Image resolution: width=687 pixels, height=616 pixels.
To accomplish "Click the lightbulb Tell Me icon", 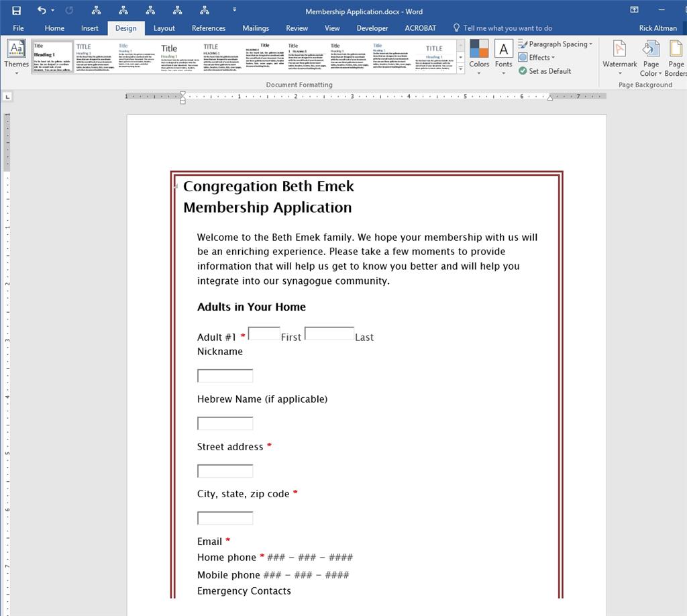I will [x=456, y=28].
